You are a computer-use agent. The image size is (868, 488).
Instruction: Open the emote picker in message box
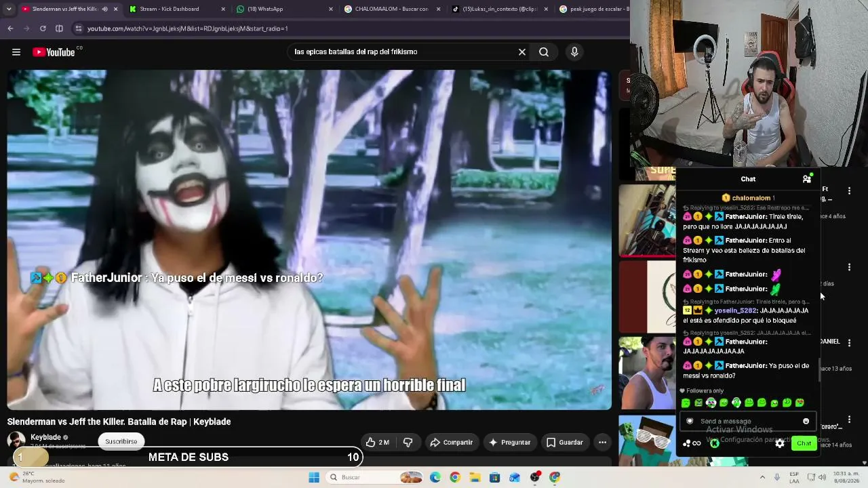click(x=806, y=422)
